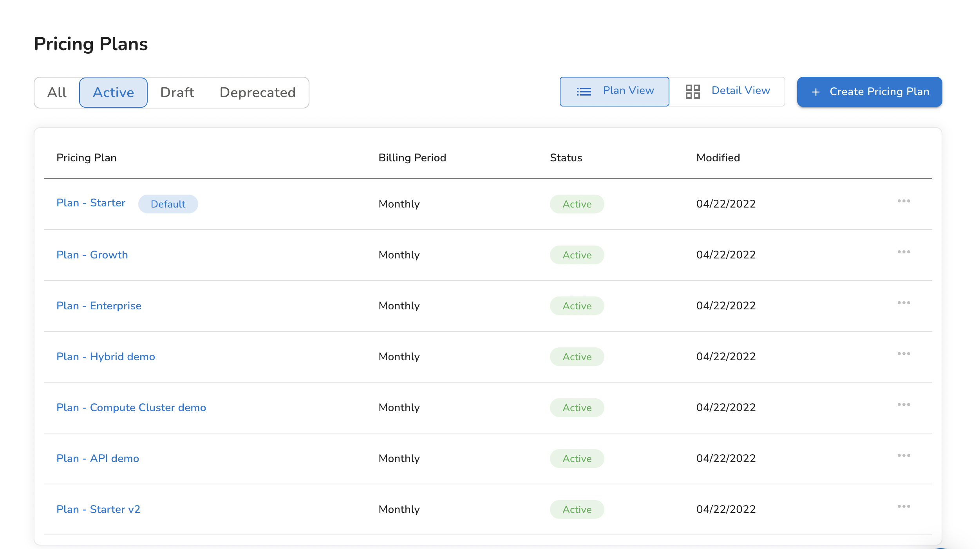
Task: Toggle to Detail View layout
Action: (740, 91)
